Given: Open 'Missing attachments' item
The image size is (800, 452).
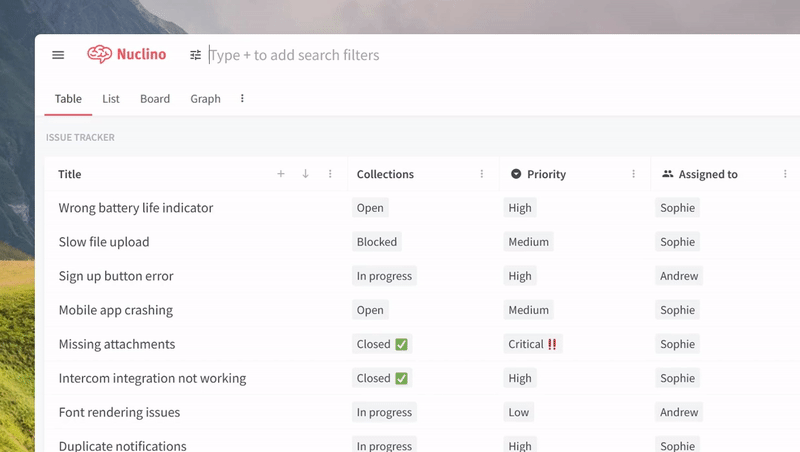Looking at the screenshot, I should click(x=117, y=344).
